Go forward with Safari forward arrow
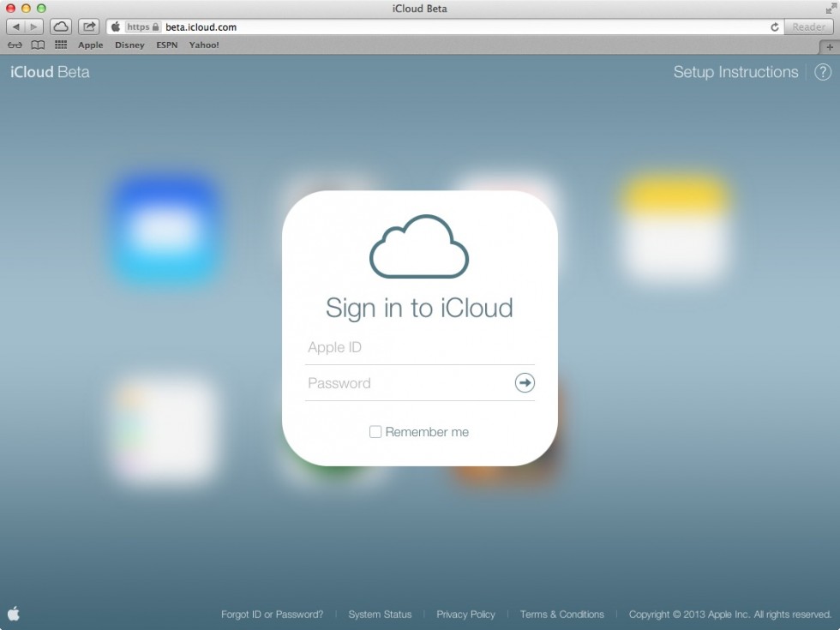Image resolution: width=840 pixels, height=630 pixels. coord(33,27)
